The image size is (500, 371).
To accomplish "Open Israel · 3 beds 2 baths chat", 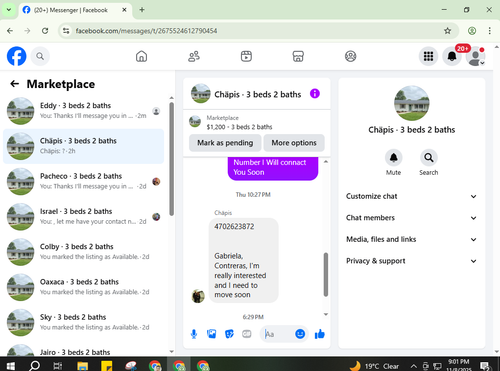I will 83,217.
